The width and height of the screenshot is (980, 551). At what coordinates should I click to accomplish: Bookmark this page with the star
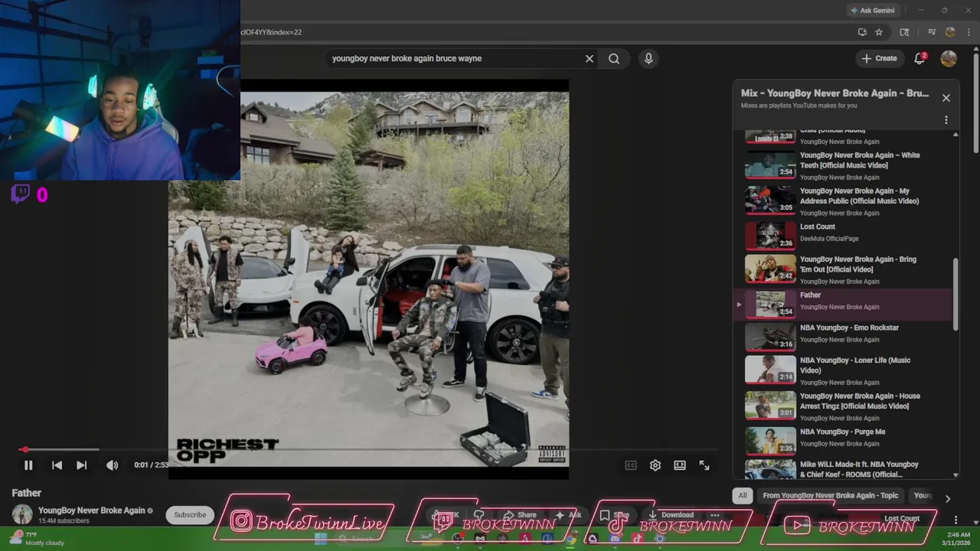click(x=879, y=32)
